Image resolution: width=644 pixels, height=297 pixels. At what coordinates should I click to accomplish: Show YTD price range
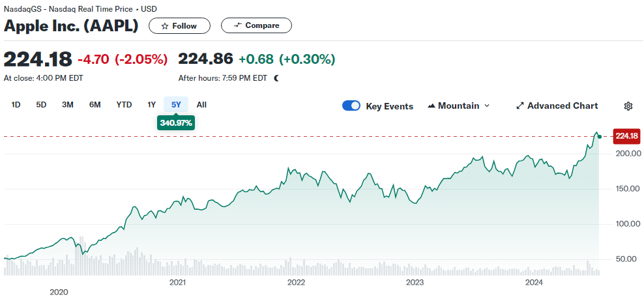[124, 105]
